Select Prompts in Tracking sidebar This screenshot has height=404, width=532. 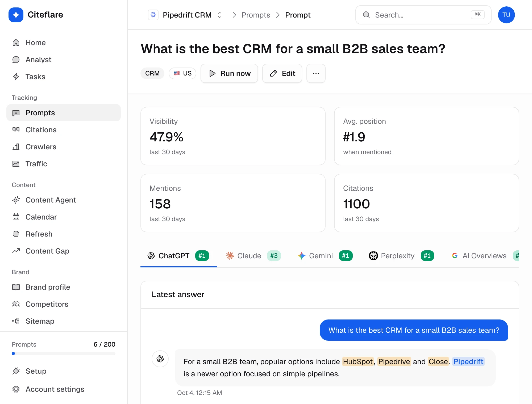64,113
